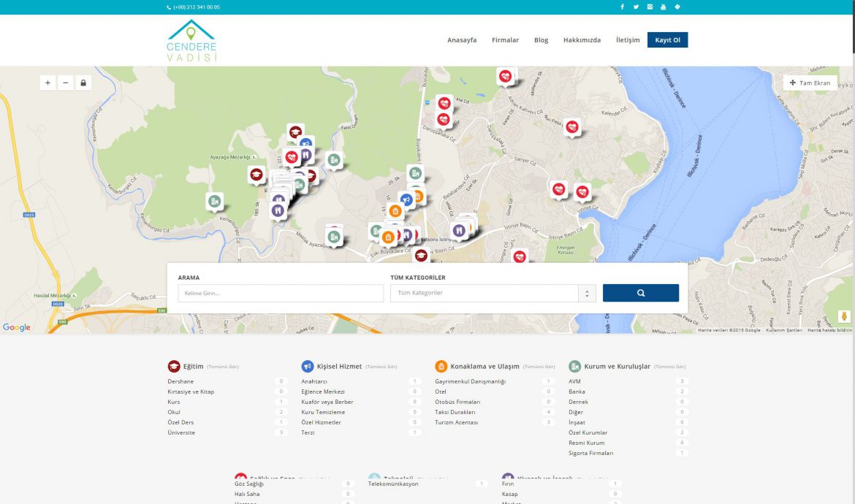855x504 pixels.
Task: Open Tümünü Gör next to Kurum ve Kuruluşlar
Action: tap(670, 367)
